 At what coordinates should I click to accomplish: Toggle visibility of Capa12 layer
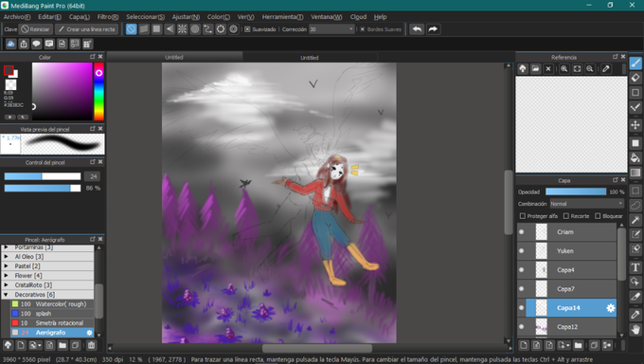coord(522,327)
